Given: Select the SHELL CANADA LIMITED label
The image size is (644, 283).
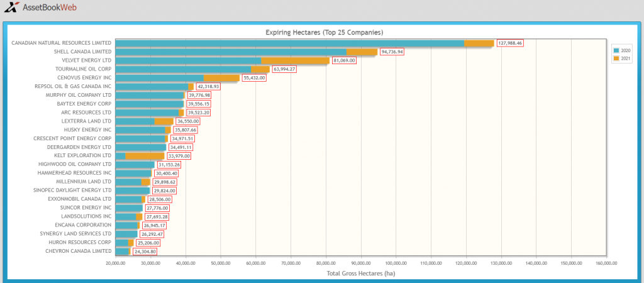Looking at the screenshot, I should tap(82, 52).
